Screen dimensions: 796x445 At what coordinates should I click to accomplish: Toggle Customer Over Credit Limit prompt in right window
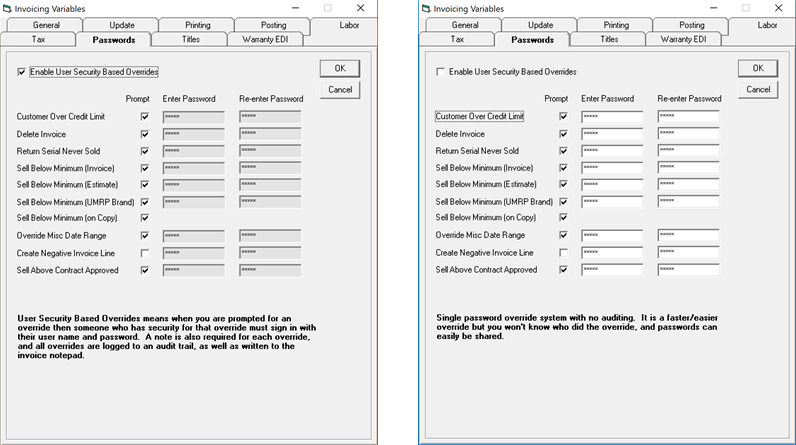[563, 116]
